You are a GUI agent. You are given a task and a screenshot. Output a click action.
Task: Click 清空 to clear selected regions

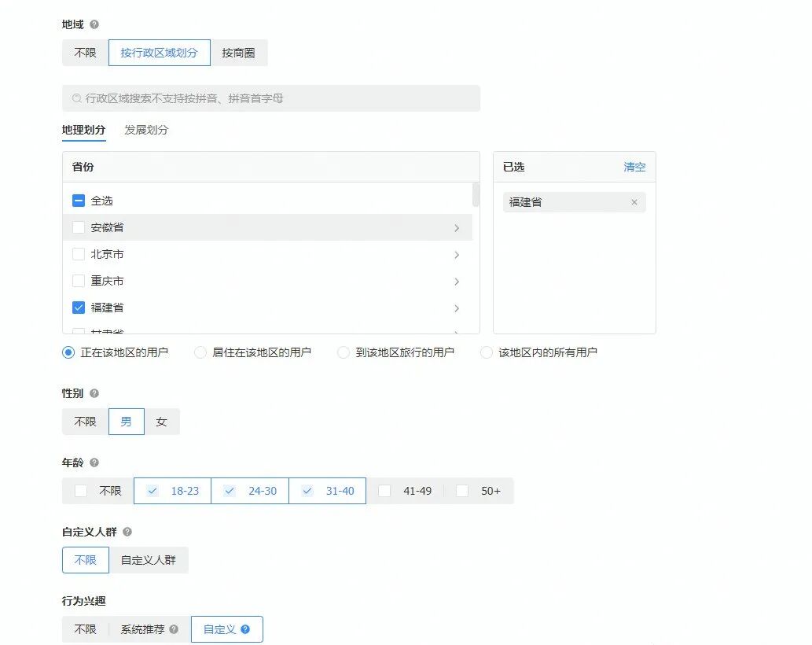click(634, 167)
